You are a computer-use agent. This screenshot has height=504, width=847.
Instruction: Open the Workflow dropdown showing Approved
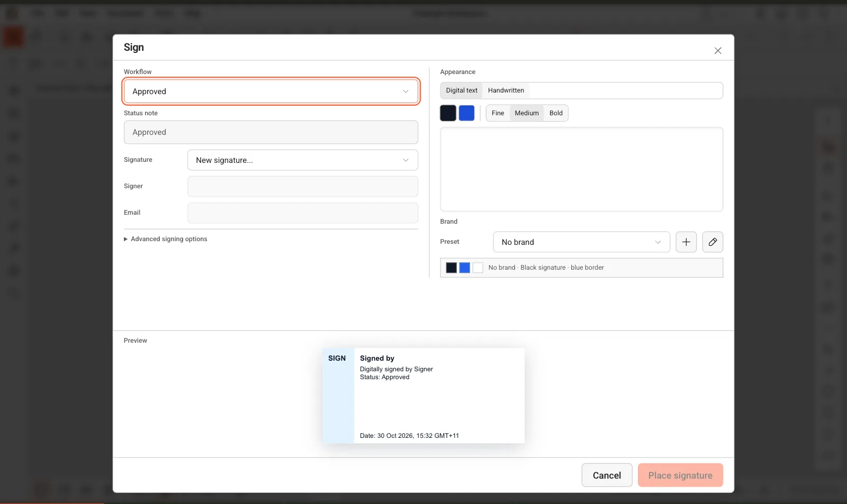click(271, 91)
